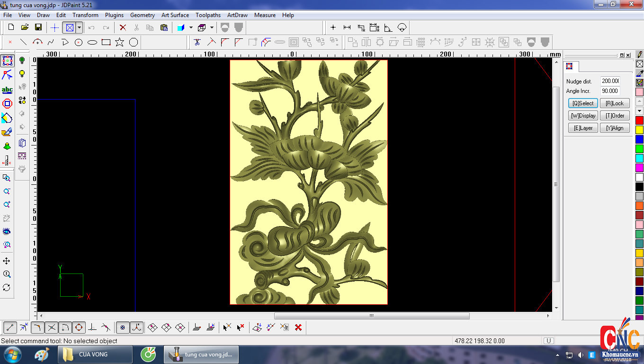The width and height of the screenshot is (644, 364).
Task: Click the text 'abc' tool
Action: 7,90
